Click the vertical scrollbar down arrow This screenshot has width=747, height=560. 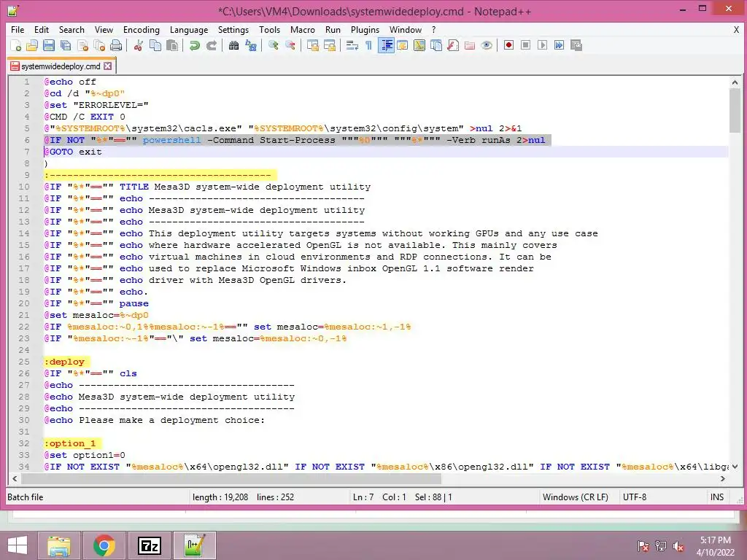pyautogui.click(x=734, y=466)
